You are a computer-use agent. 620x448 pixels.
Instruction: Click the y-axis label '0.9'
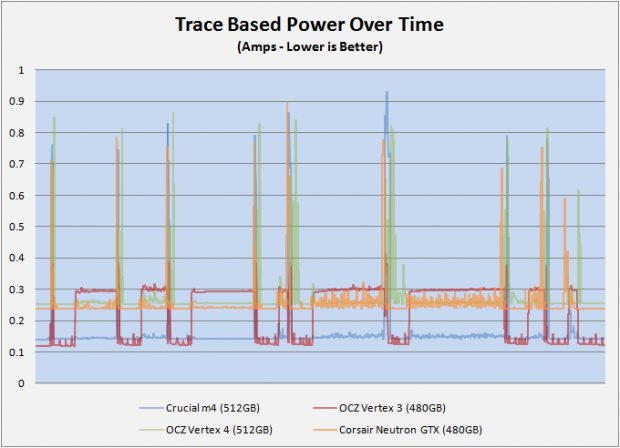(x=17, y=102)
